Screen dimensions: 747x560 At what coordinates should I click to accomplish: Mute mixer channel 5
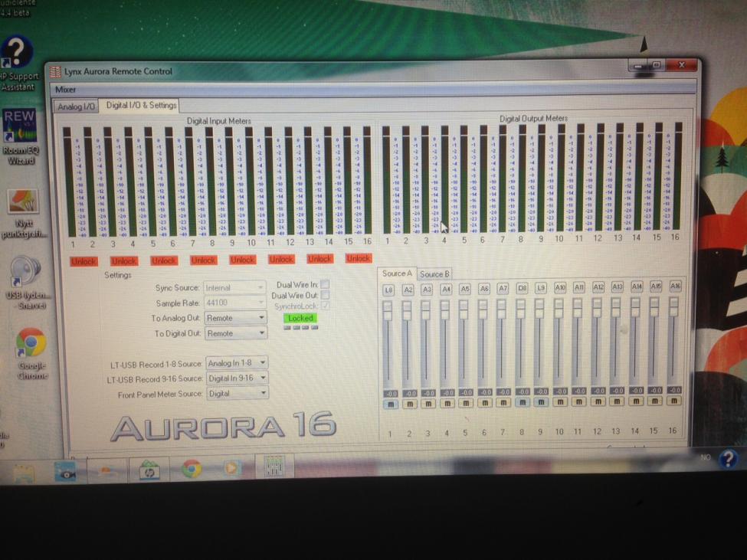466,403
